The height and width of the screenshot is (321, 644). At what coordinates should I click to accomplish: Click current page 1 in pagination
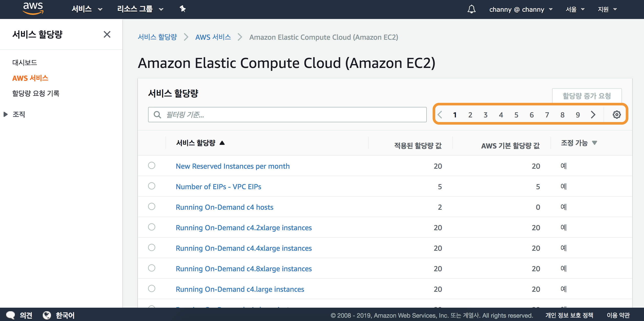click(455, 115)
